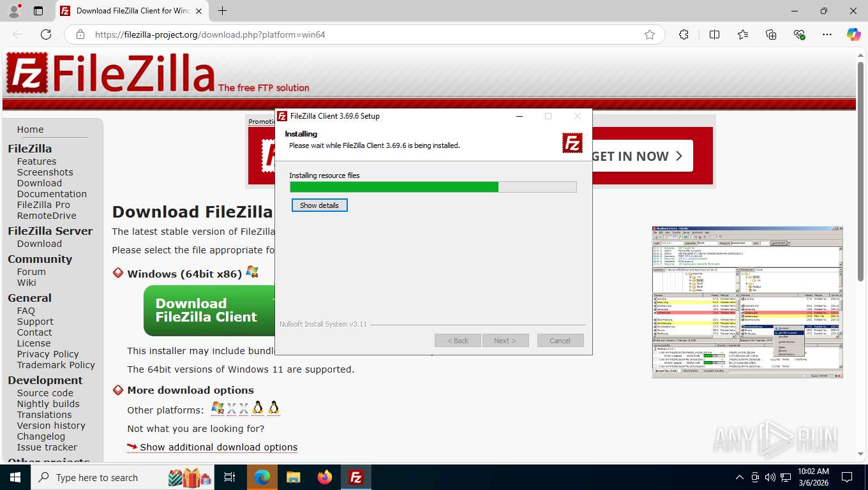Click the browser back arrow
Viewport: 868px width, 490px height.
point(18,34)
